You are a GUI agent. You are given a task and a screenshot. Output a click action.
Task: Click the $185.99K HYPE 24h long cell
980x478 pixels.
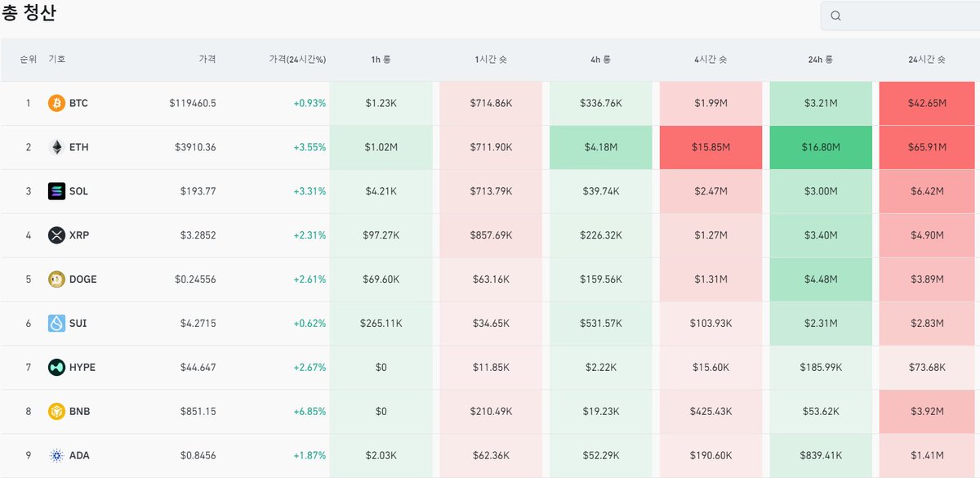pyautogui.click(x=821, y=368)
